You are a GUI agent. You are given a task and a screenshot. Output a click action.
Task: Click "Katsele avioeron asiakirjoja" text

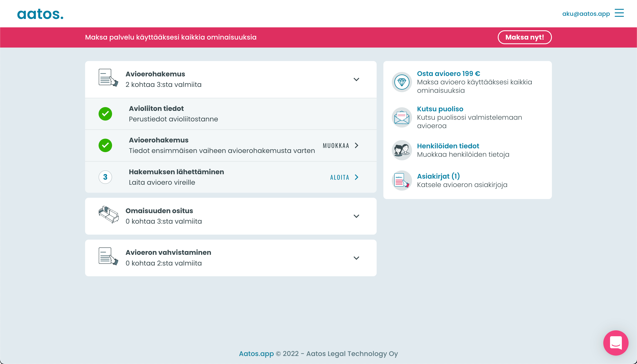462,185
